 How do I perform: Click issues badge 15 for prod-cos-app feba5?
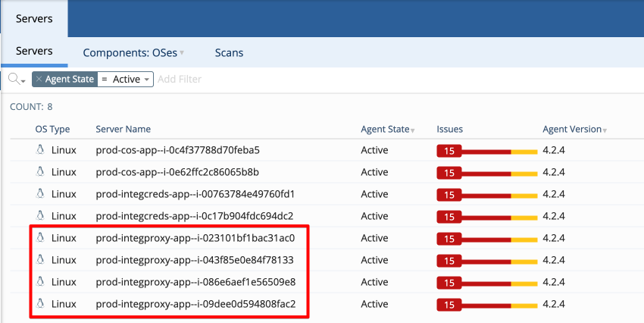(x=449, y=151)
